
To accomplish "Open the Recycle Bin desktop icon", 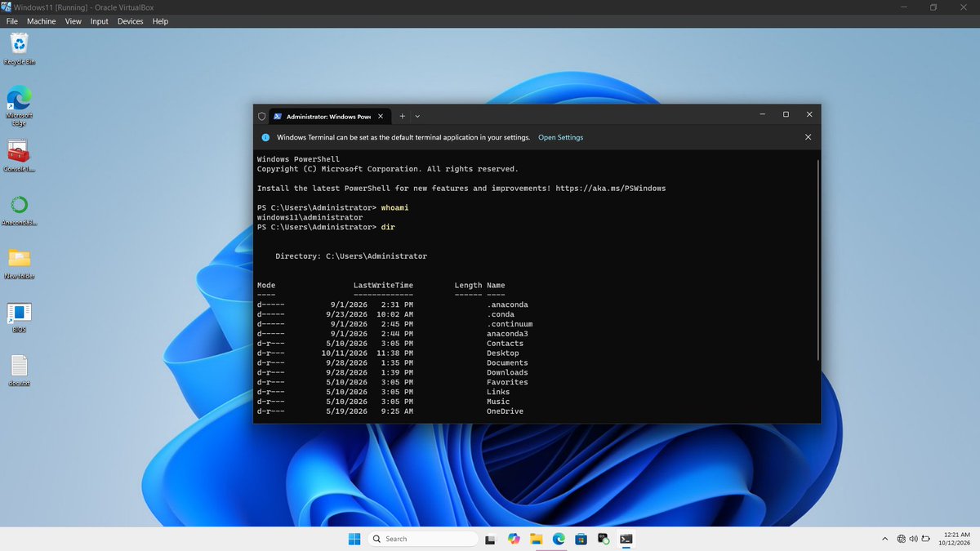I will click(20, 48).
